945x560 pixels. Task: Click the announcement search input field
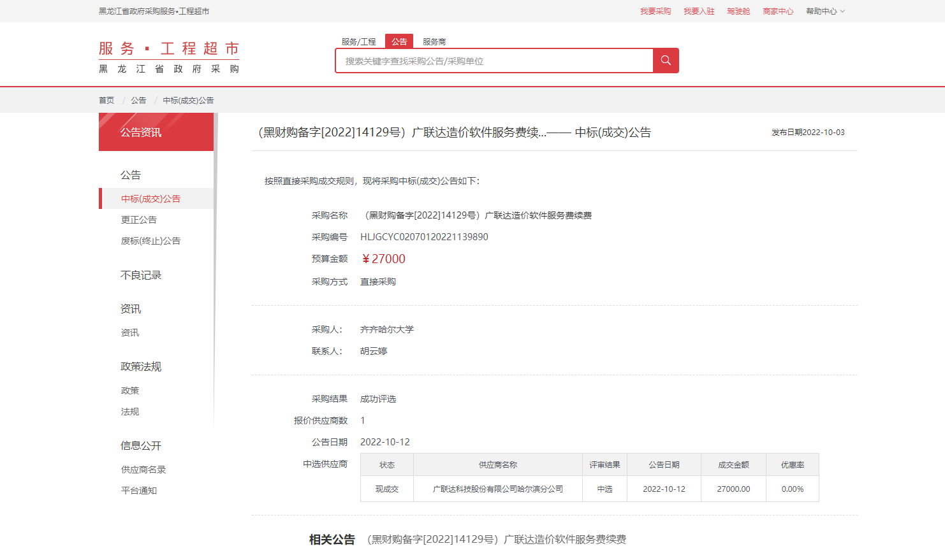pyautogui.click(x=494, y=61)
